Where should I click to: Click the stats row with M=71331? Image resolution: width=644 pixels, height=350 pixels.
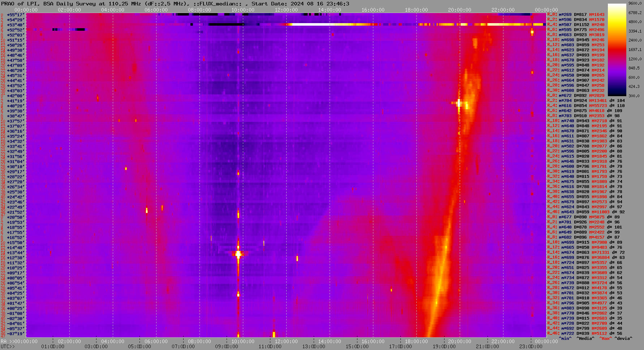[x=586, y=252]
